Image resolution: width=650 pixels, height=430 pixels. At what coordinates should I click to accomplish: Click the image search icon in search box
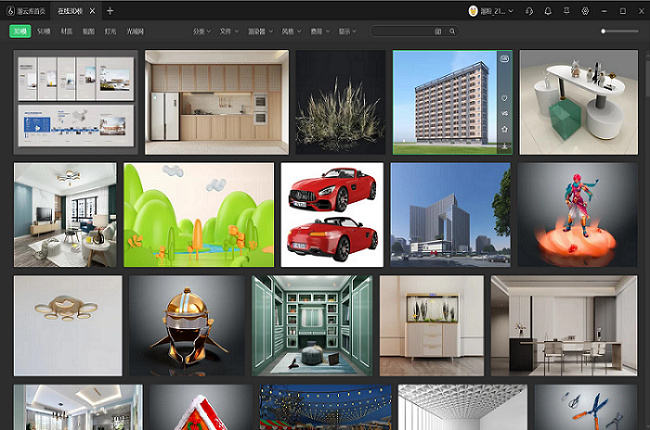[438, 32]
